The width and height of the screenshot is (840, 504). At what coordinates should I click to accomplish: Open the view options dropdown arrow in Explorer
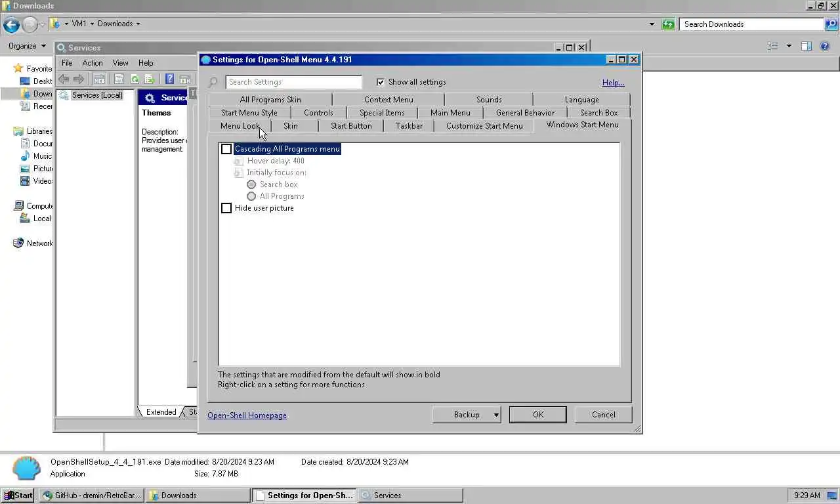[x=789, y=46]
